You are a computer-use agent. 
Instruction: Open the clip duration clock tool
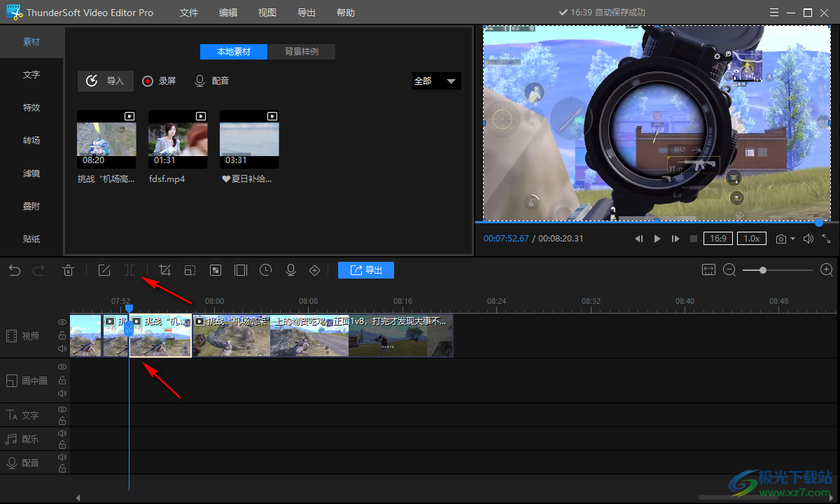(x=265, y=270)
